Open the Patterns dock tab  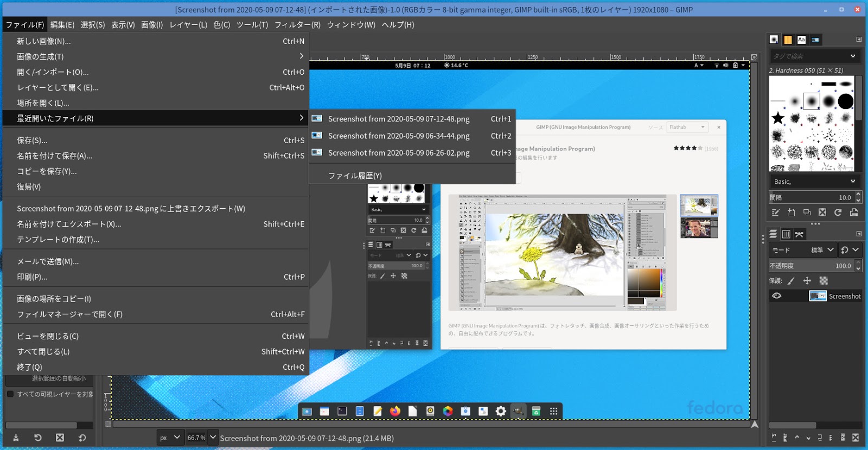coord(788,40)
